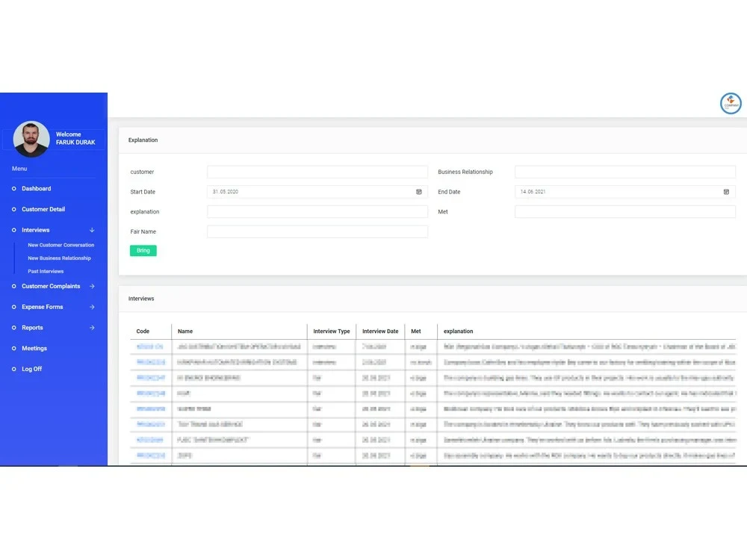The height and width of the screenshot is (560, 747).
Task: Expand the Customer Complaints arrow
Action: pyautogui.click(x=92, y=286)
